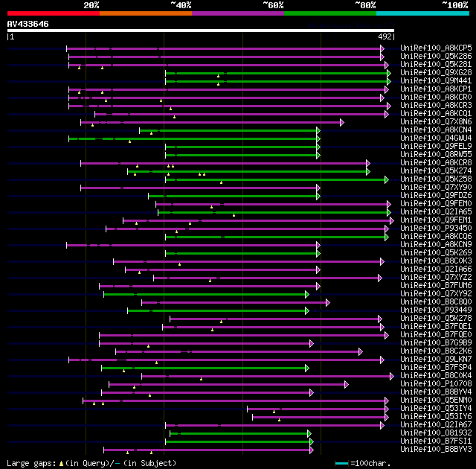476x469 pixels.
Task: Select the UniRef100_B8C0K3 label
Action: [436, 261]
